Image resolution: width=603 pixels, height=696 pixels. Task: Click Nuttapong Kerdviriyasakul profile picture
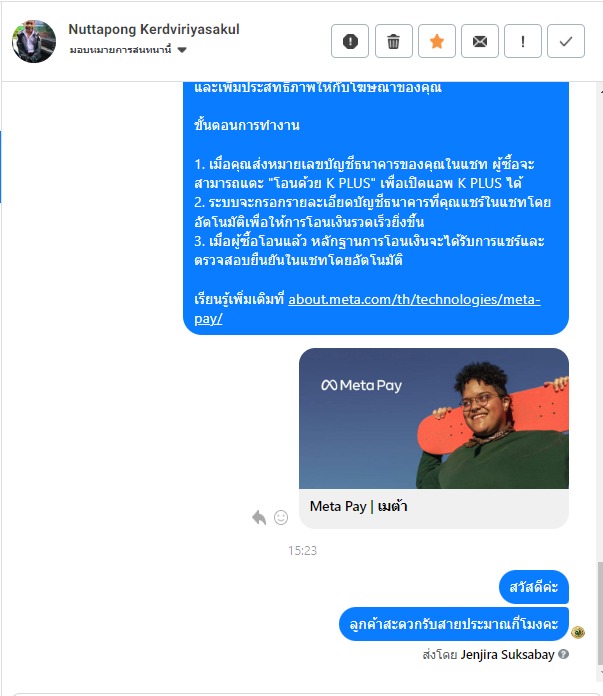tap(34, 41)
